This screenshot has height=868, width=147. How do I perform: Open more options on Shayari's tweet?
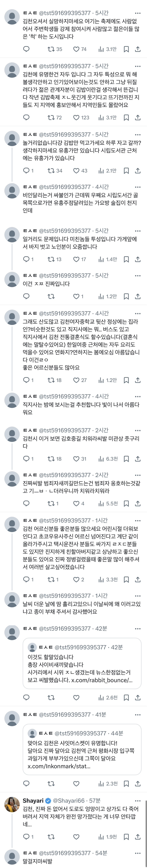(x=138, y=801)
